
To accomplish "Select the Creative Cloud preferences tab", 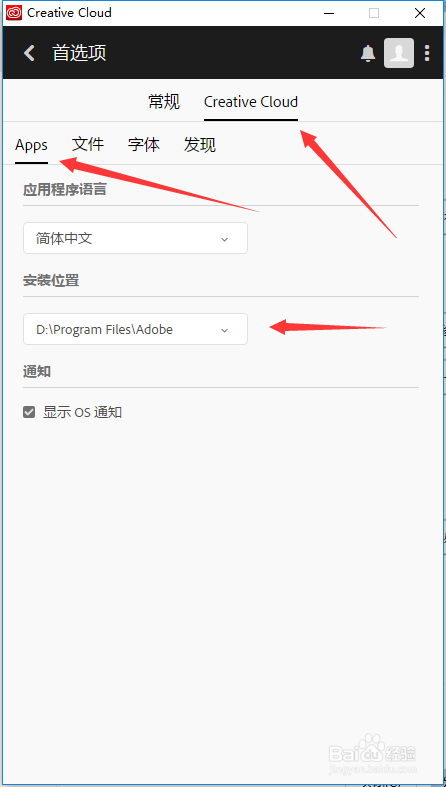I will [x=251, y=102].
